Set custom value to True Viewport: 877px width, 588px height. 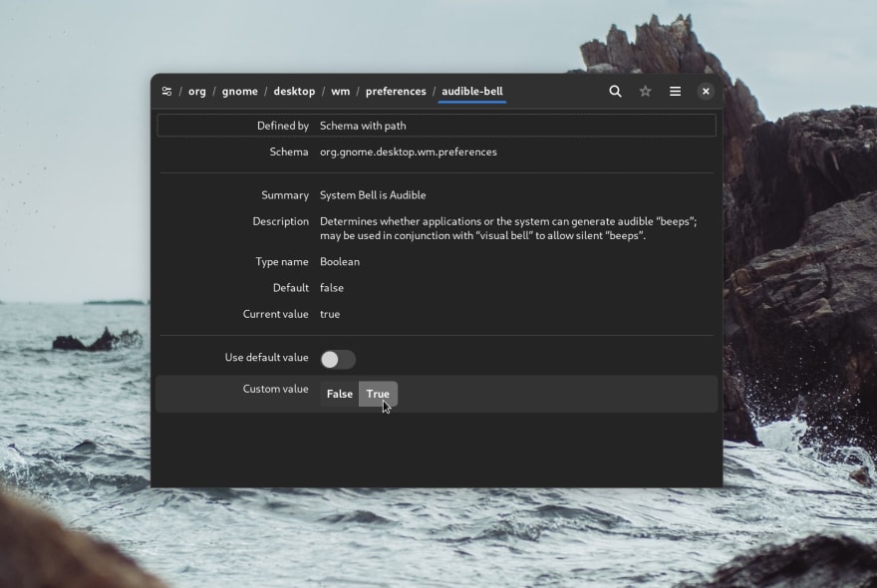point(378,394)
